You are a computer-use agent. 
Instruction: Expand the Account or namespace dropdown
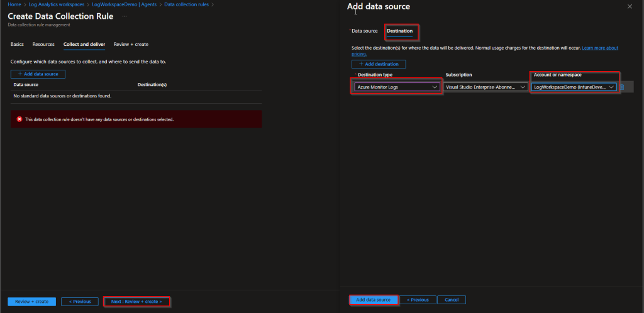pos(574,87)
